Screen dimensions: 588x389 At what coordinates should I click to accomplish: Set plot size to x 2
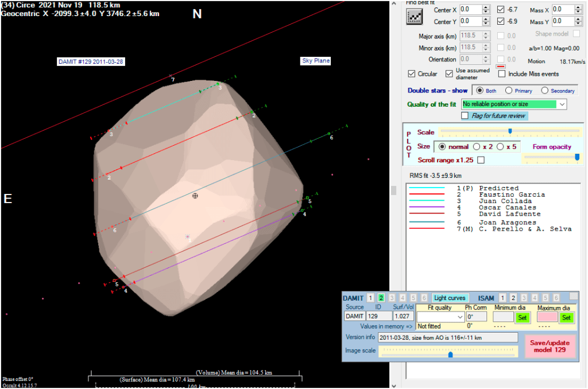[477, 147]
